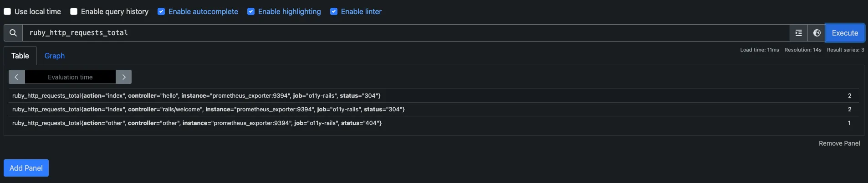Click the format expression icon
This screenshot has height=183, width=868.
798,33
